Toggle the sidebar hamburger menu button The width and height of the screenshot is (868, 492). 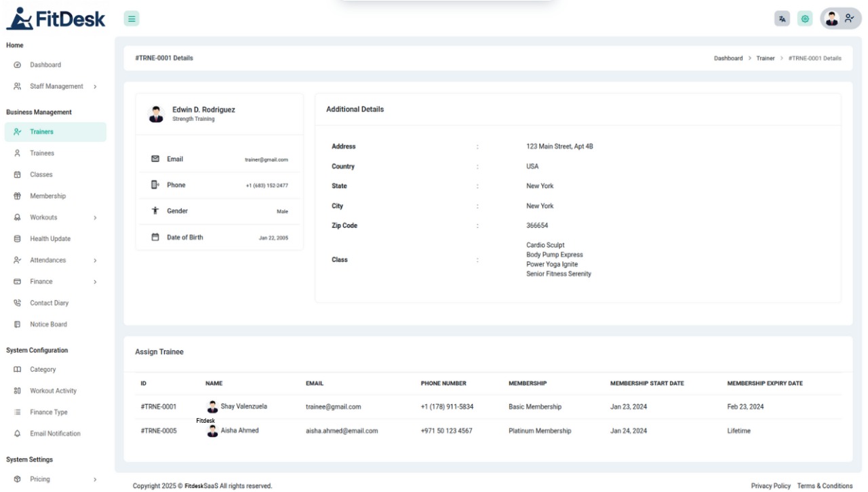tap(132, 19)
